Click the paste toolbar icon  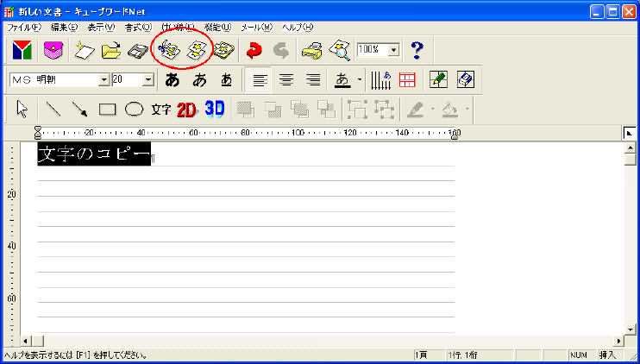point(224,51)
